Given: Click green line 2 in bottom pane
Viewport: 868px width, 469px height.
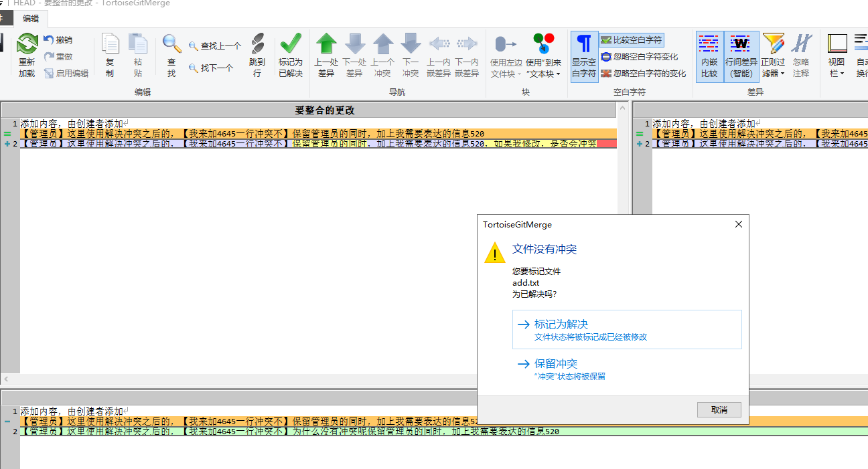Looking at the screenshot, I should point(444,432).
